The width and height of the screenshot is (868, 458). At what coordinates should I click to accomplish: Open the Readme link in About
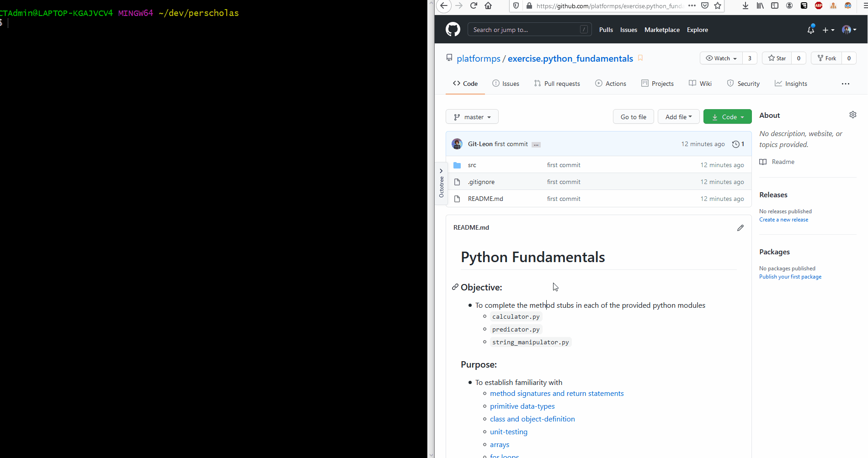click(783, 162)
